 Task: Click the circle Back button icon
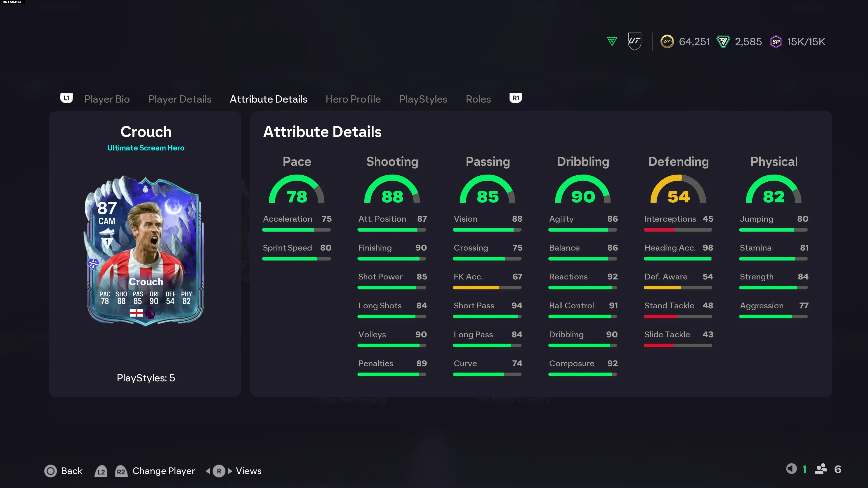point(51,471)
